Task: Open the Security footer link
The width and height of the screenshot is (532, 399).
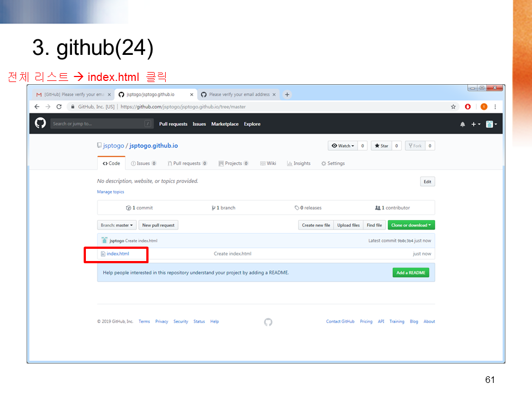Action: [181, 321]
